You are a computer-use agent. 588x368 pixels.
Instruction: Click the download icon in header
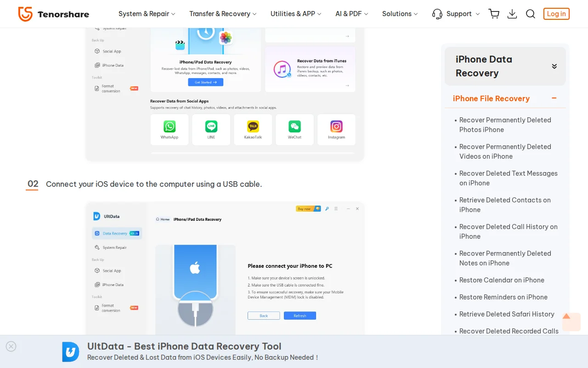[x=512, y=14]
